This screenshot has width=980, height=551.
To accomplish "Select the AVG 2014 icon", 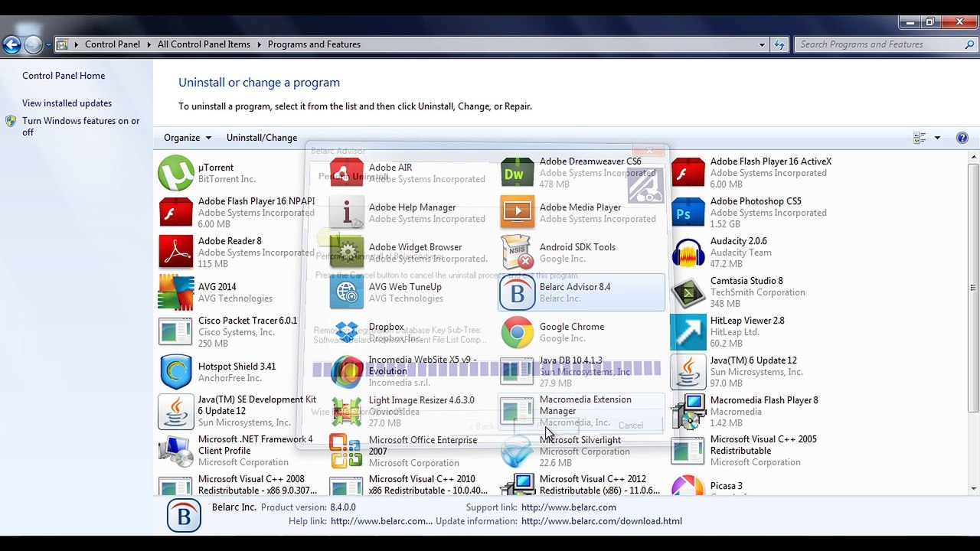I will tap(175, 292).
